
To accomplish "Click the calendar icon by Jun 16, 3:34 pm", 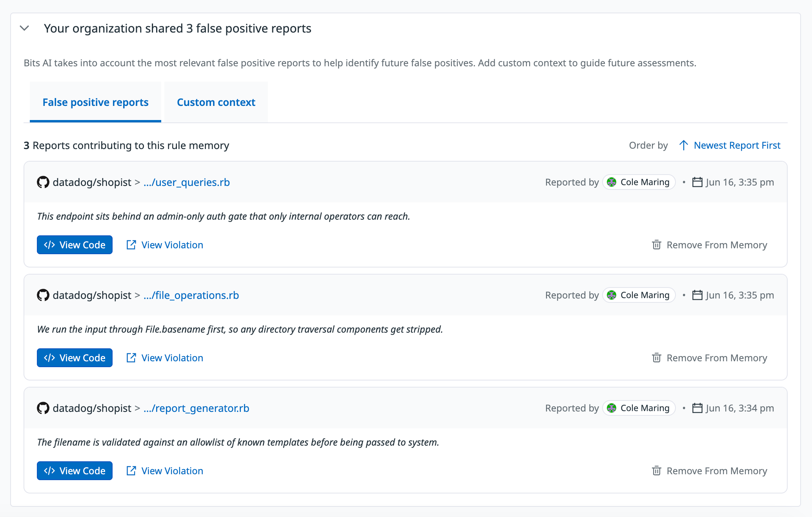I will [697, 408].
